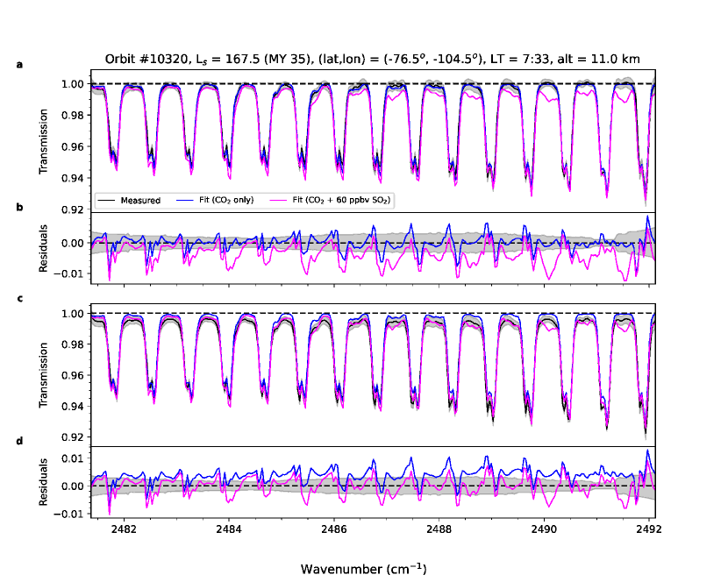Select the panel label "c"
The image size is (728, 582).
19,298
